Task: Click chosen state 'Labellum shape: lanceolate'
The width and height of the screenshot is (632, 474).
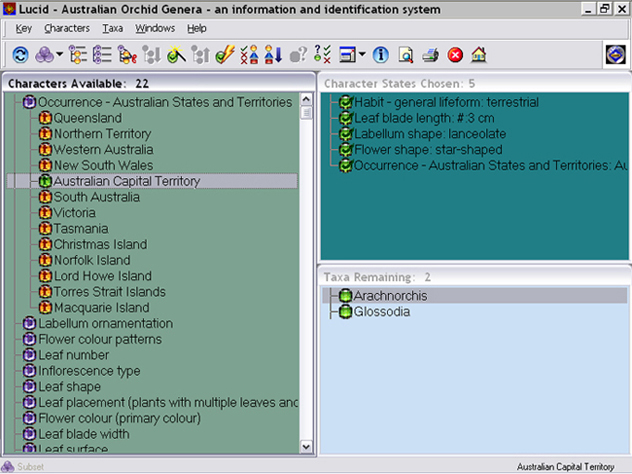Action: pos(430,134)
